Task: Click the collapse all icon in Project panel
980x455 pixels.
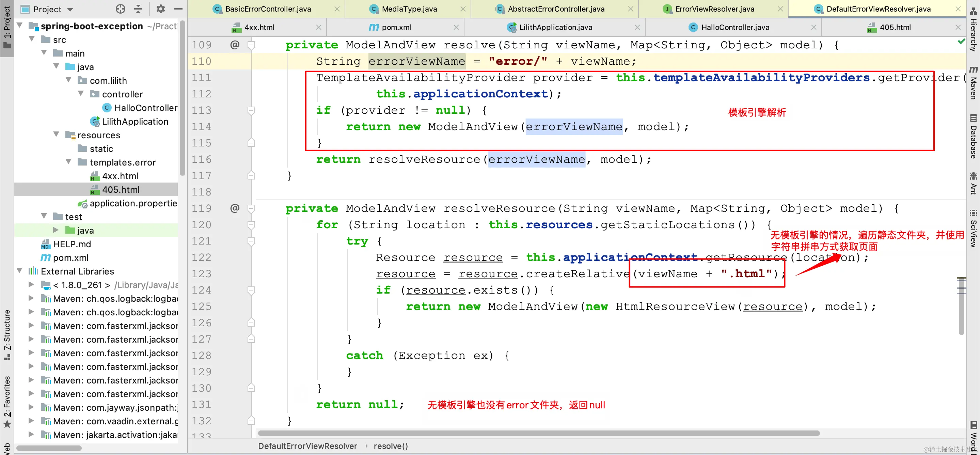Action: (139, 9)
